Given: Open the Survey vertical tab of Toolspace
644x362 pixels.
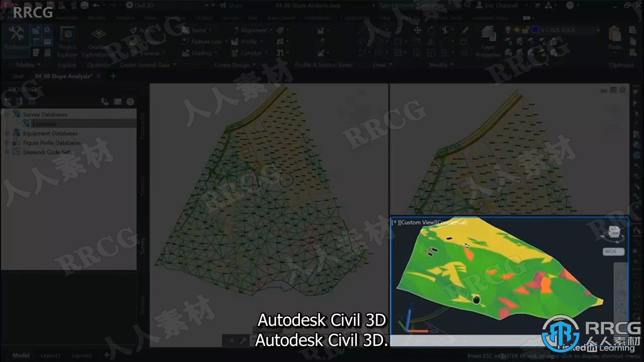Looking at the screenshot, I should [x=143, y=245].
